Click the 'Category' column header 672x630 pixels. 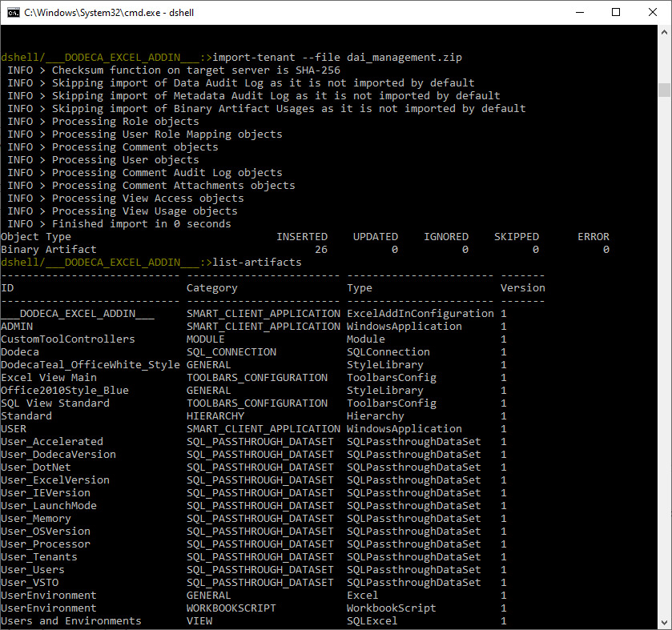[212, 288]
